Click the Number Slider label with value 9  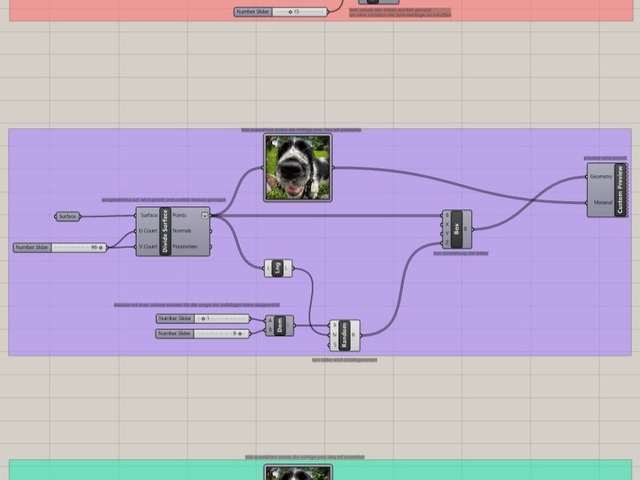click(174, 334)
